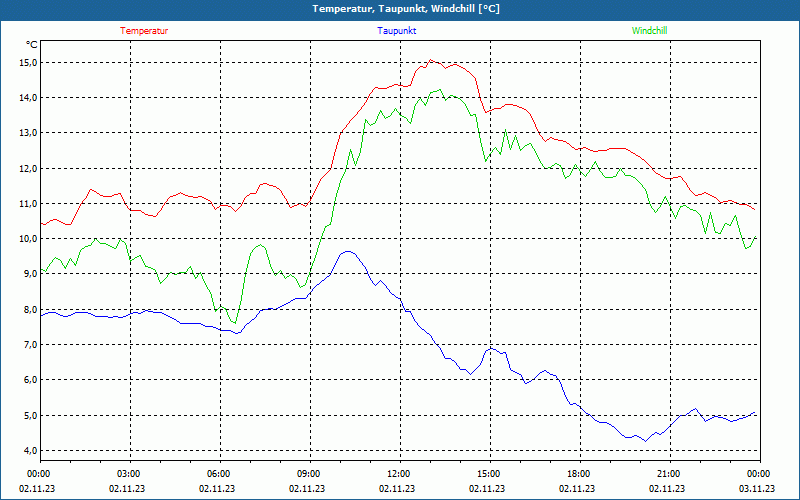The height and width of the screenshot is (500, 800).
Task: Click the 12:00 time axis label
Action: [x=398, y=474]
